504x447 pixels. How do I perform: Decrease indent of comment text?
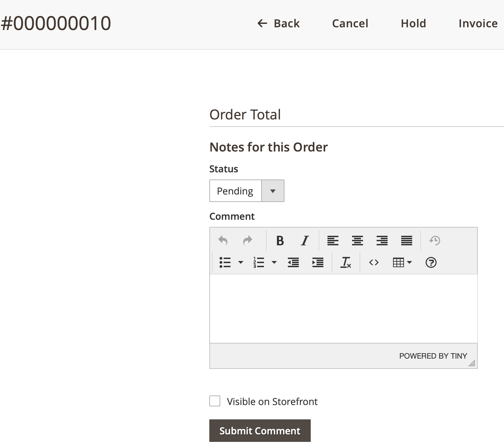(x=293, y=262)
